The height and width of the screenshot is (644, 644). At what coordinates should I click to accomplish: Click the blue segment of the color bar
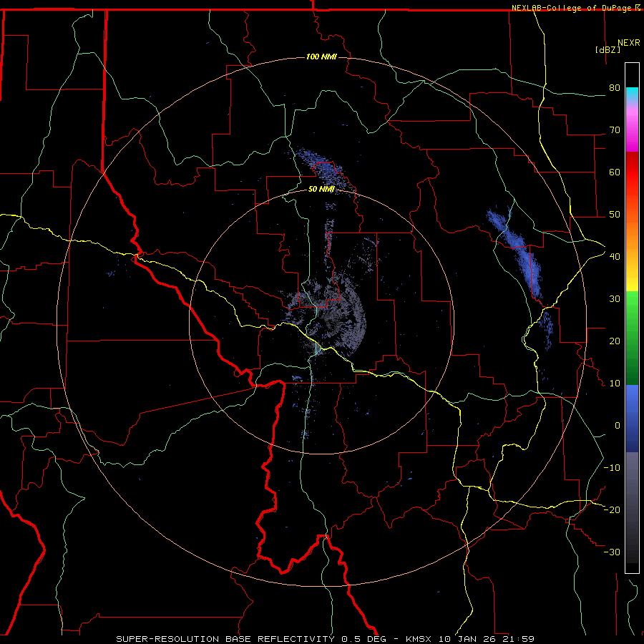coord(632,419)
